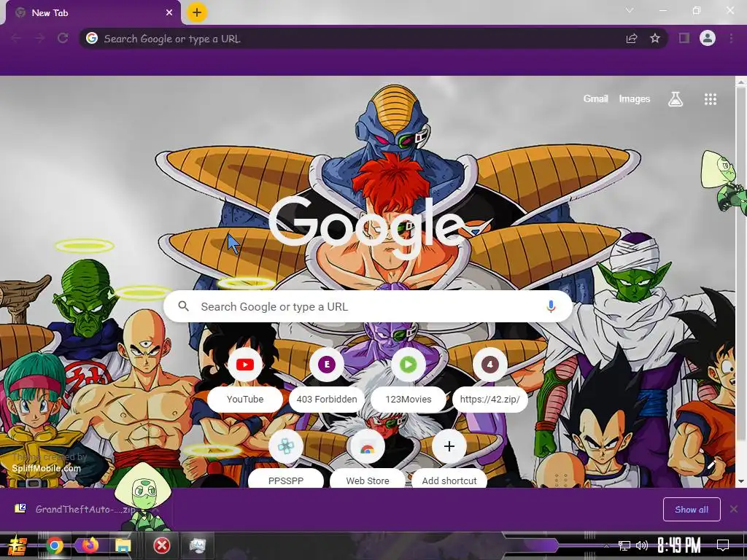Close the New Tab tab
This screenshot has height=560, width=747.
[169, 13]
